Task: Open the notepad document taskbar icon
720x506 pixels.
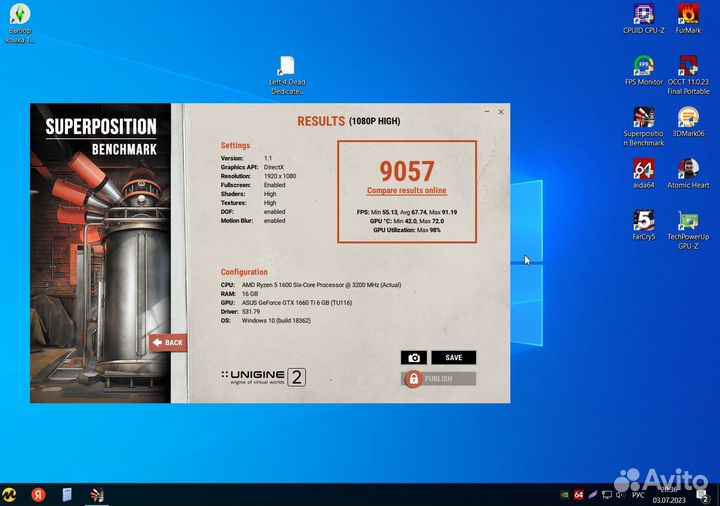Action: pos(67,495)
